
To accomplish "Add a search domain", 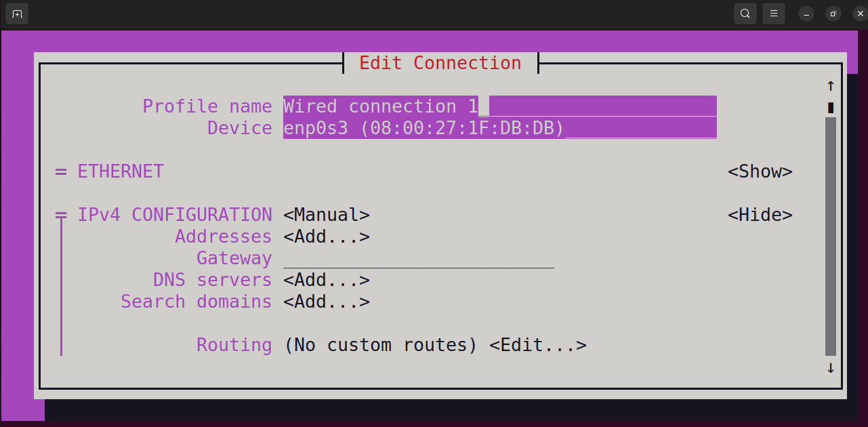I will 327,302.
